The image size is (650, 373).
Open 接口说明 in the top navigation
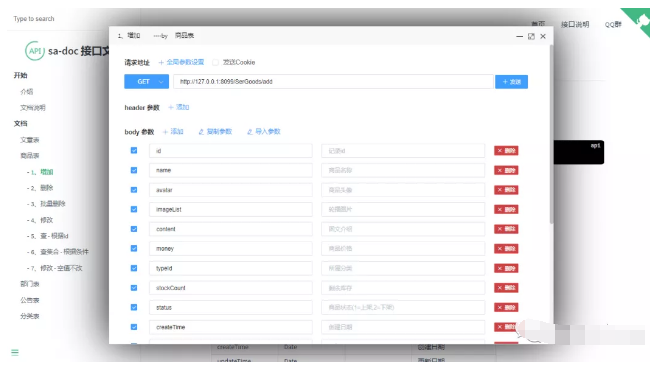tap(575, 24)
